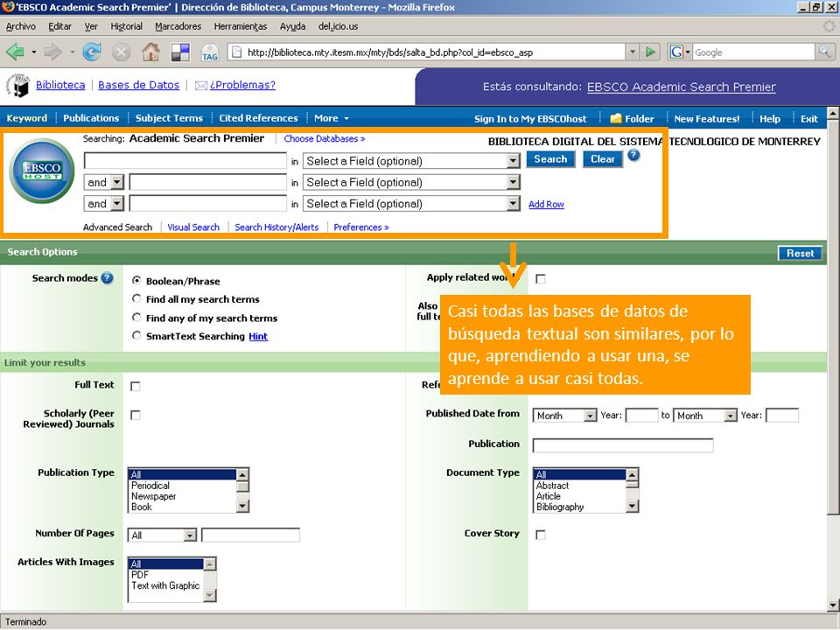Screen dimensions: 840x630
Task: Click the help icon next to Search modes
Action: 107,278
